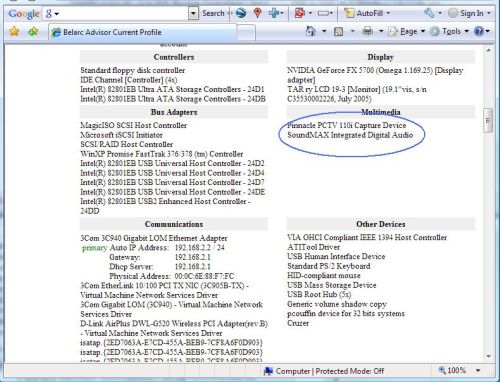Screen dimensions: 500x382
Task: Click the Google logo on toolbar
Action: tap(24, 14)
